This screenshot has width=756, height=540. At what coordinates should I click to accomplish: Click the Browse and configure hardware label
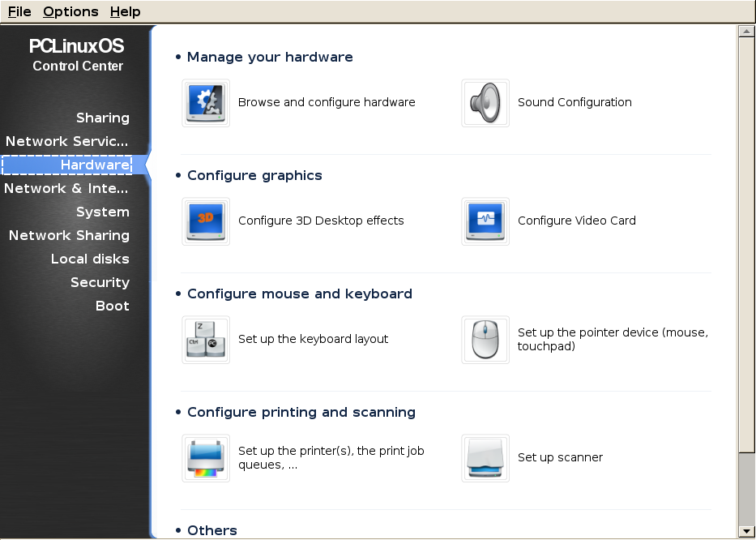pos(327,102)
